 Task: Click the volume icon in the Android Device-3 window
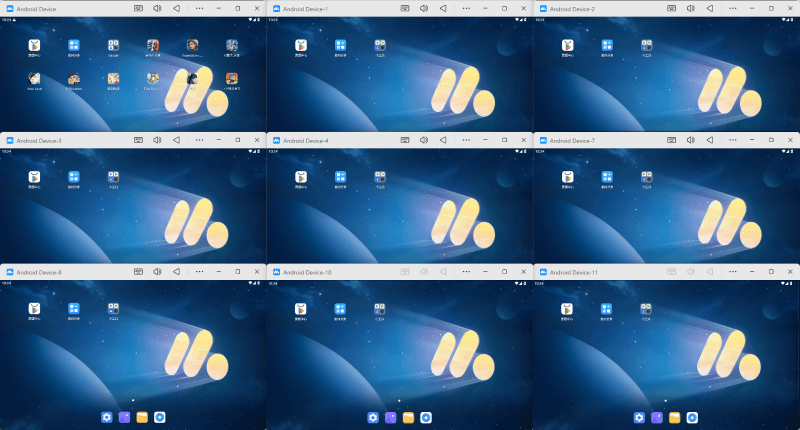click(157, 140)
